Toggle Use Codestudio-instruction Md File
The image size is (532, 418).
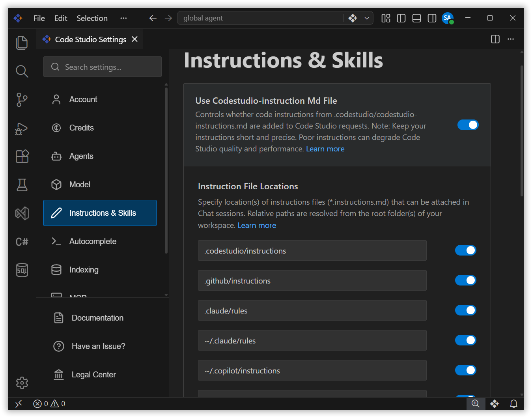[x=468, y=125]
